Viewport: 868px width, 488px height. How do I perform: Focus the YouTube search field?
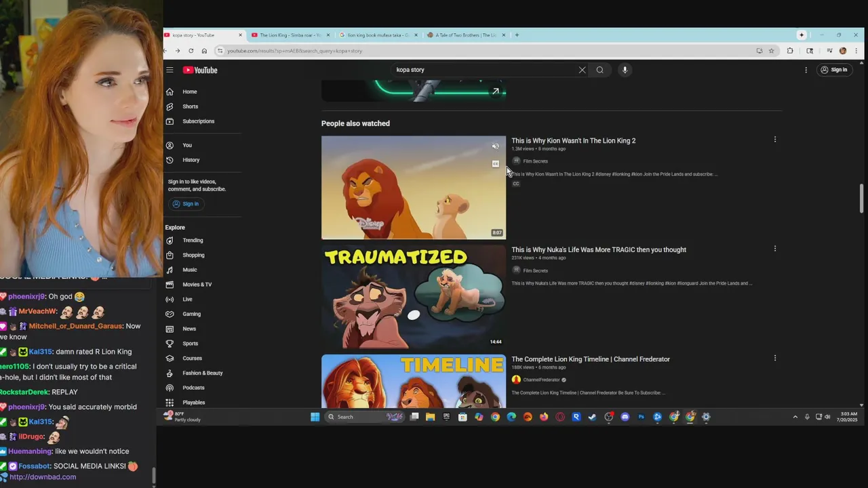click(x=484, y=70)
